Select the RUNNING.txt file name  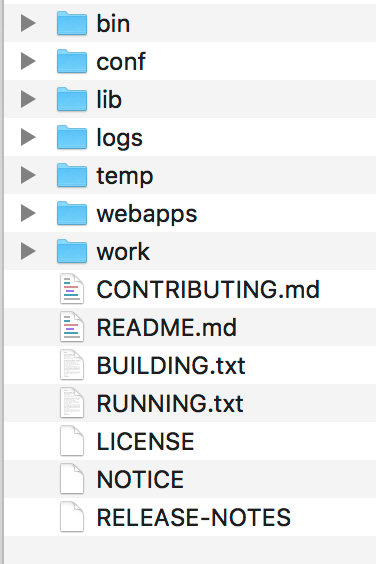pos(170,403)
